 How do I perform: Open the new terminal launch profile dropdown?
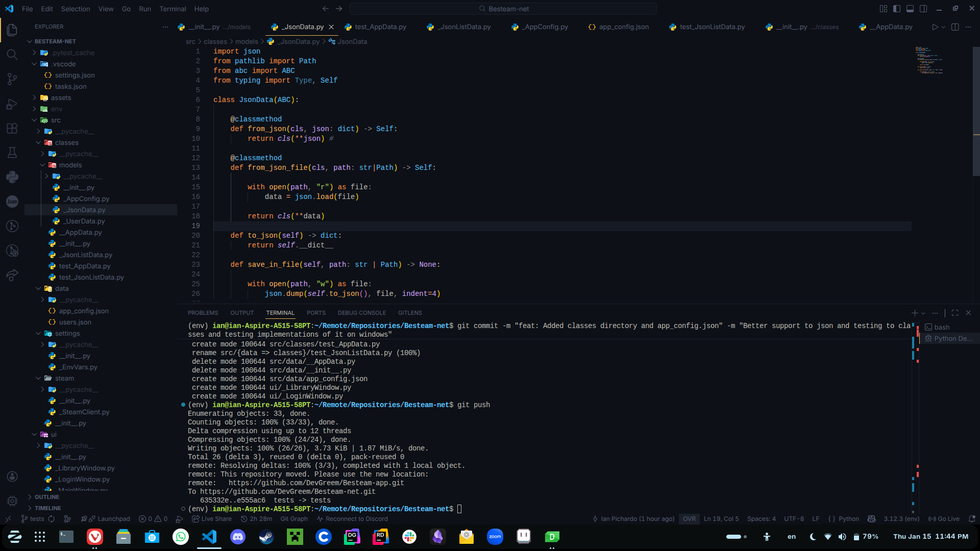point(923,313)
